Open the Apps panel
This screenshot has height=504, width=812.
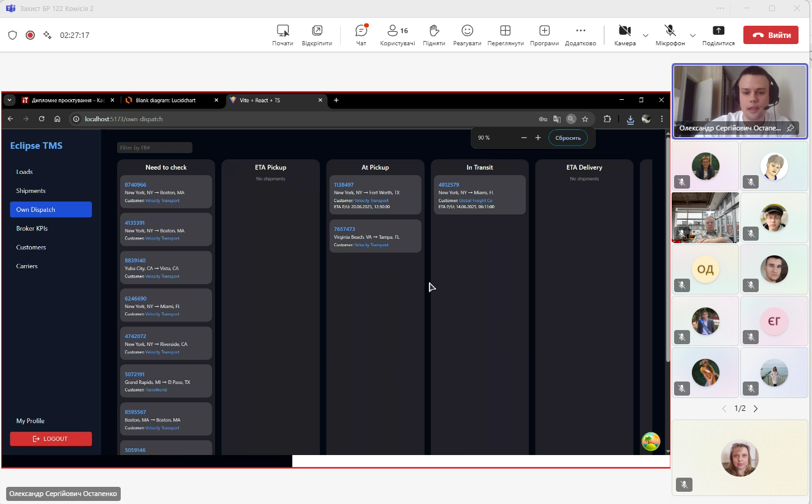click(544, 35)
